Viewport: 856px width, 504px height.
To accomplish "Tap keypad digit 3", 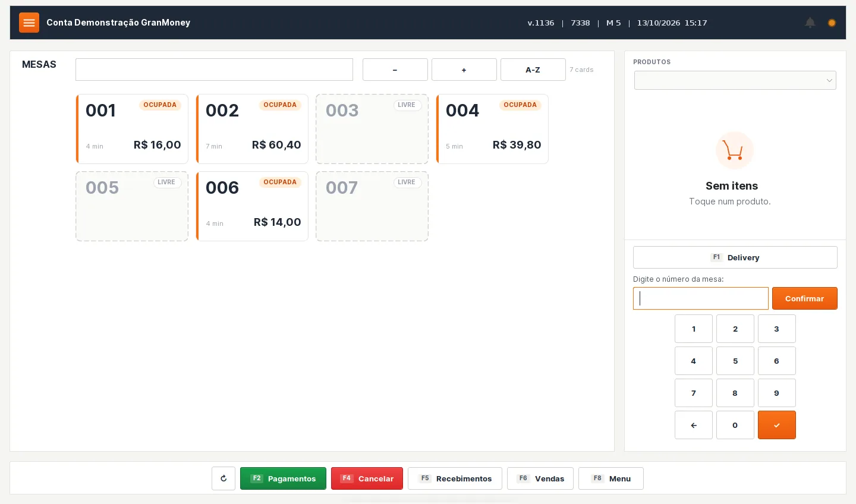I will click(777, 329).
